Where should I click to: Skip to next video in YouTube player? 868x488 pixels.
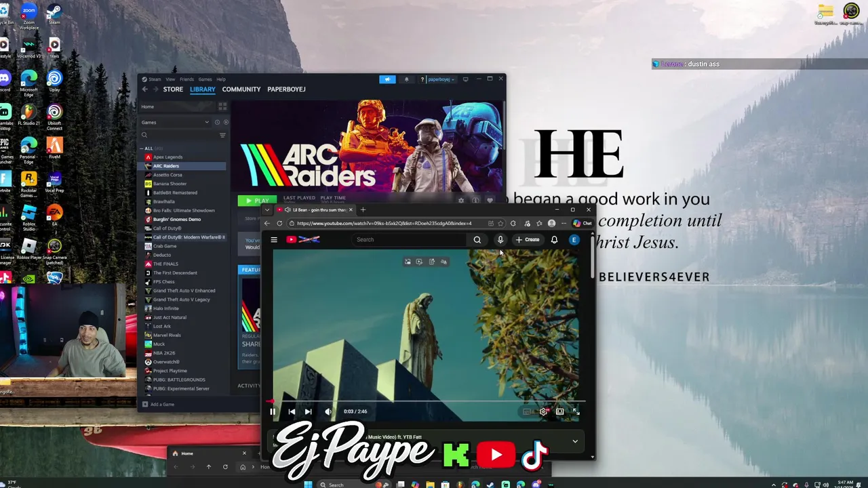click(308, 411)
